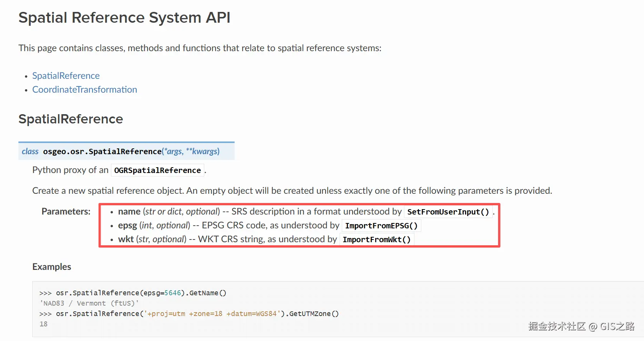Click the CoordinateTransformation link
644x341 pixels.
pyautogui.click(x=84, y=90)
